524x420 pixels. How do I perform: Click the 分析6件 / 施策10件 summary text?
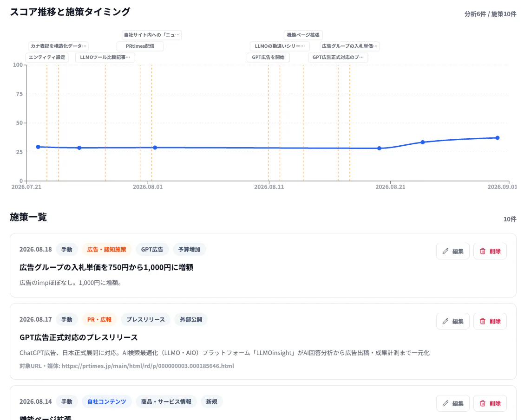[490, 14]
